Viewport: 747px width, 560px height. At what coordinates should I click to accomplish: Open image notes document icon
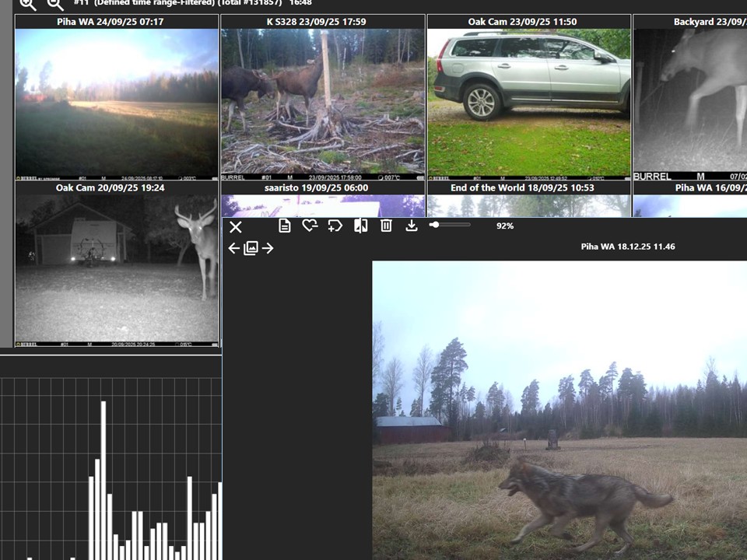coord(285,226)
